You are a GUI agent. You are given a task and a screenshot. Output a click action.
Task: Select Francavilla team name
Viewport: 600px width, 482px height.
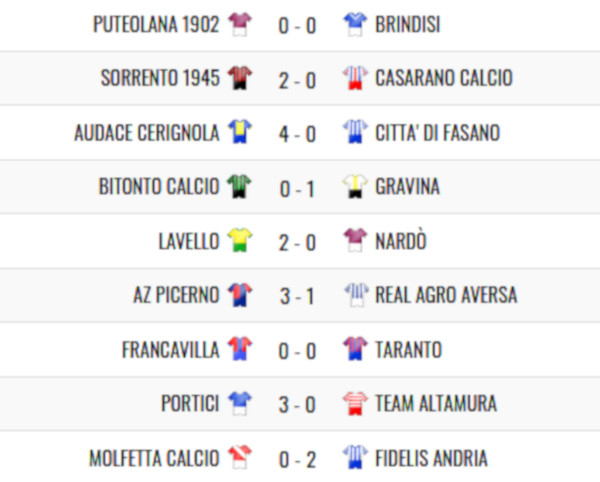pos(171,350)
